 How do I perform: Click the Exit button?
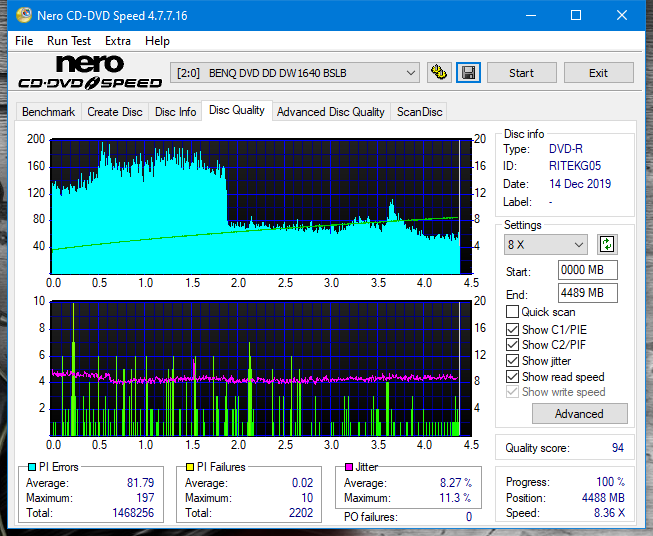598,73
